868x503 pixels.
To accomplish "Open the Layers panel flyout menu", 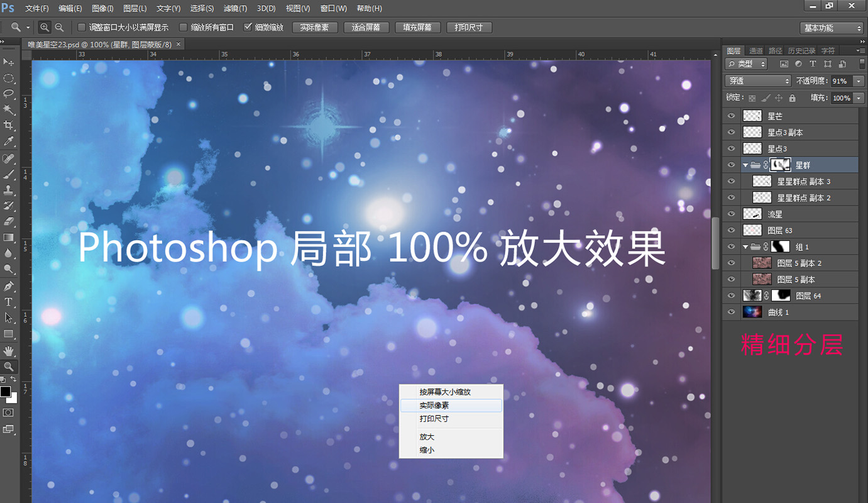I will 860,50.
